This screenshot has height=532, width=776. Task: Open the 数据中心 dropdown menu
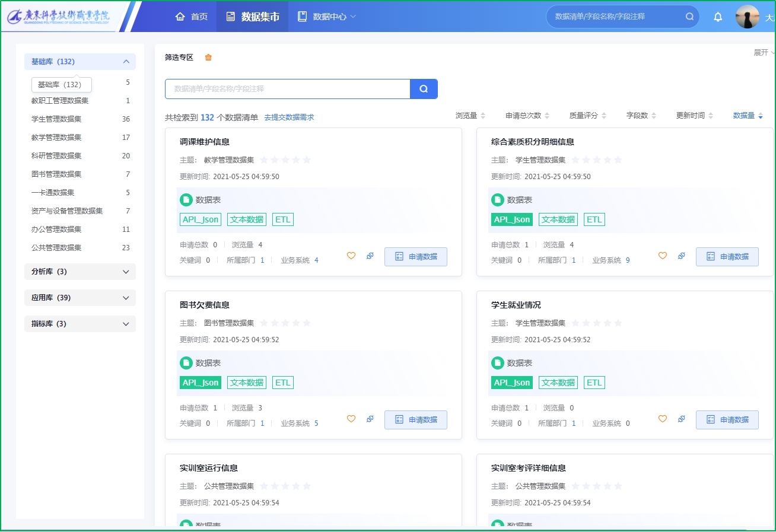click(327, 17)
